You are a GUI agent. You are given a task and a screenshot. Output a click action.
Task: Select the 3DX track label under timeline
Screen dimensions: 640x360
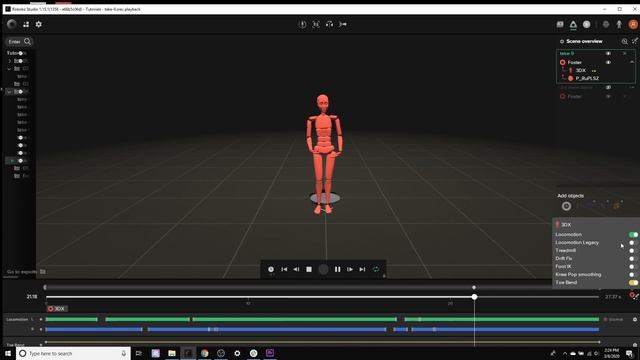tap(57, 309)
